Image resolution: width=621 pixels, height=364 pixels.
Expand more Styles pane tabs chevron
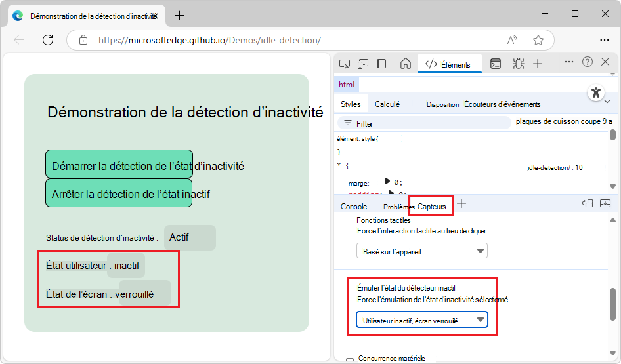[607, 102]
